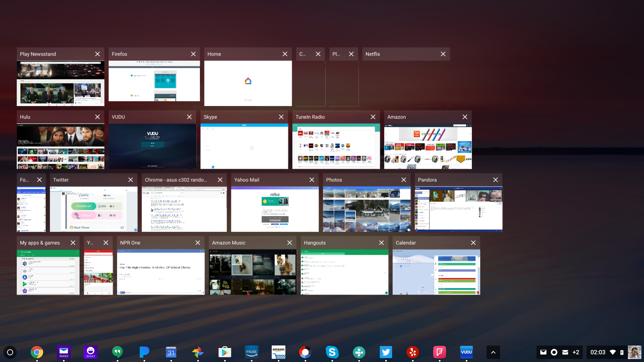Open Yelp from the shelf

coord(413,352)
